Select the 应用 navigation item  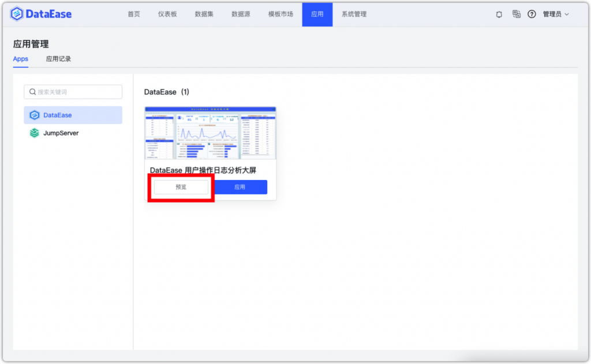tap(317, 14)
